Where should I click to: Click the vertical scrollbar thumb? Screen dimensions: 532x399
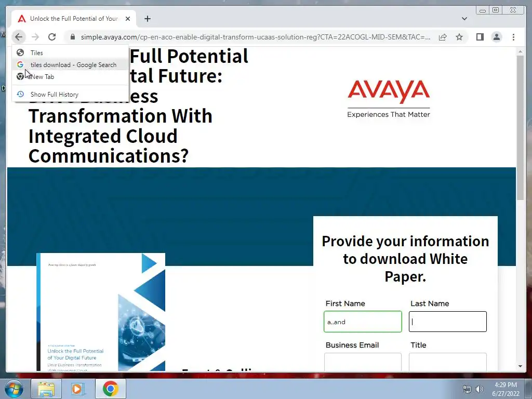520,128
